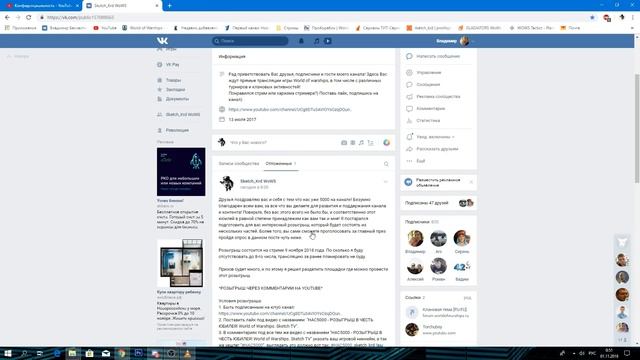Open the Sketch_Xrd WoWS post author name
The height and width of the screenshot is (360, 640).
point(258,181)
